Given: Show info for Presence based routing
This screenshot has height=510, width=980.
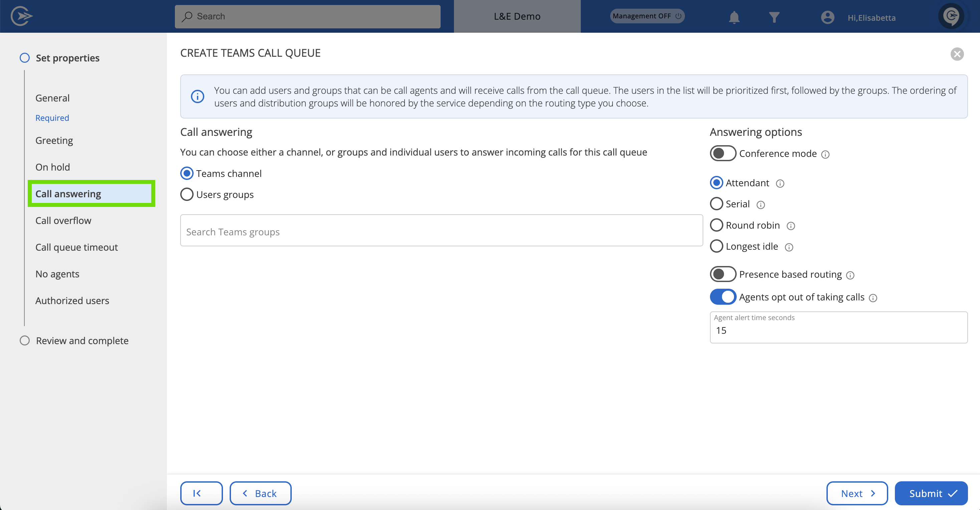Looking at the screenshot, I should point(850,275).
